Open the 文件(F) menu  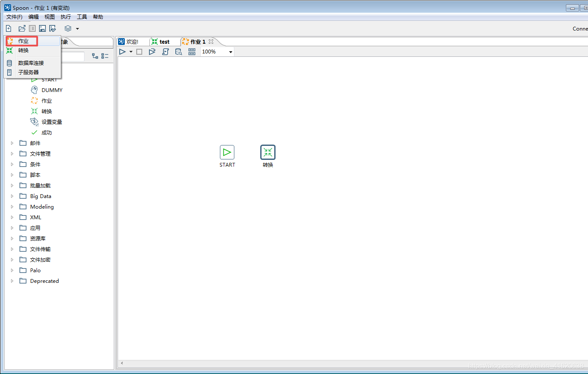(14, 17)
